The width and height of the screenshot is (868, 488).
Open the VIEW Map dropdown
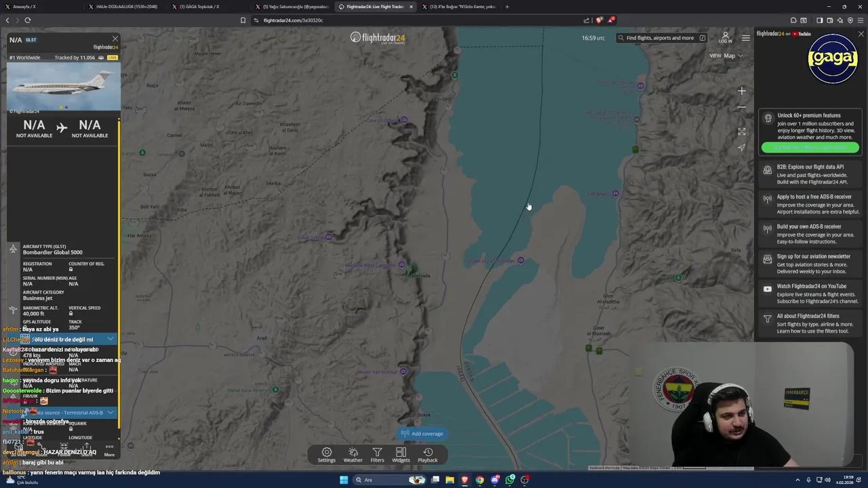point(726,56)
